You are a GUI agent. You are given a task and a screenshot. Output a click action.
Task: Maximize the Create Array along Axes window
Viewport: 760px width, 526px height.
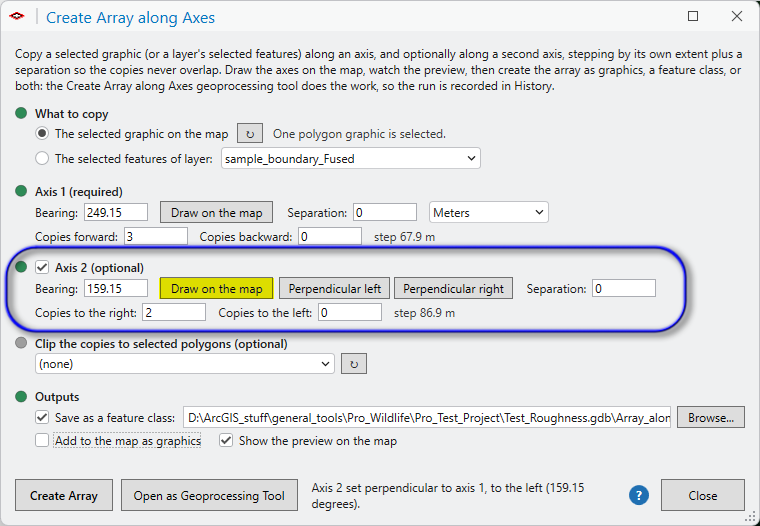pos(693,16)
